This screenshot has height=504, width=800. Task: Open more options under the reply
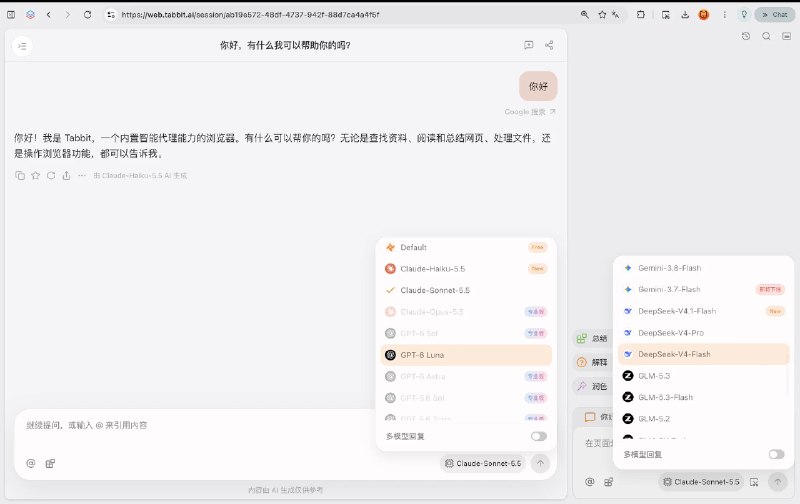tap(82, 175)
